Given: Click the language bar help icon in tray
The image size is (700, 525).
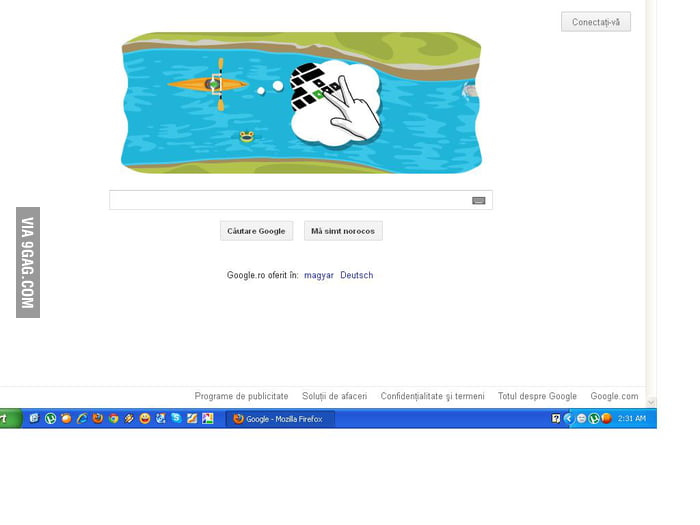Looking at the screenshot, I should tap(555, 419).
